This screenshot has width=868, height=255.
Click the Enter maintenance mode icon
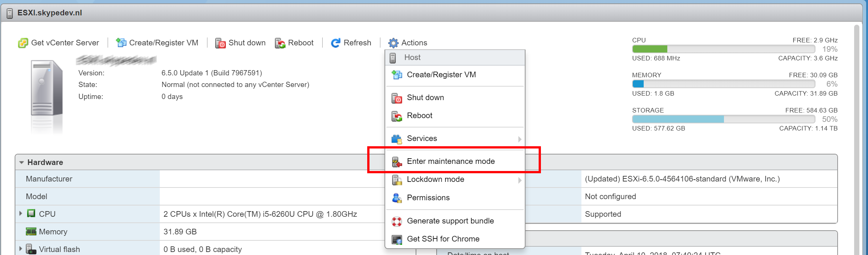397,162
